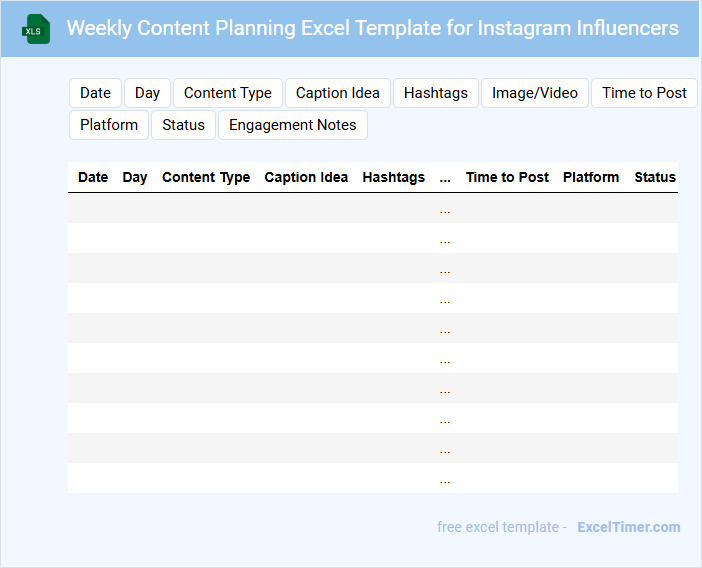Click the Status column header
Screen dimensions: 702x568
(655, 177)
